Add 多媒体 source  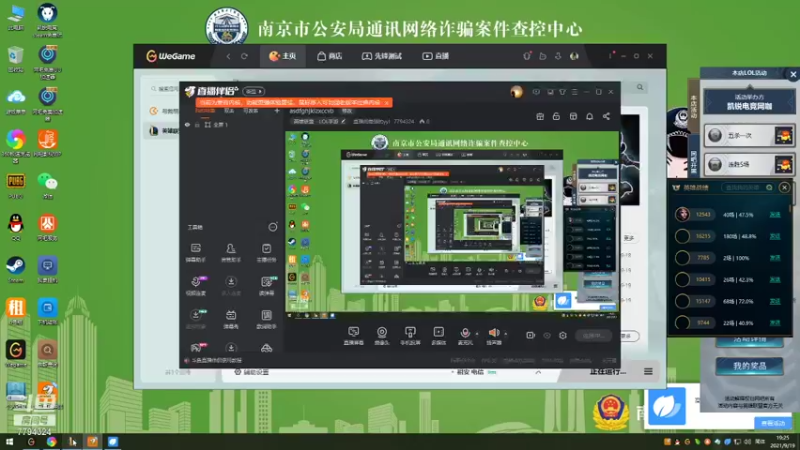(x=439, y=336)
